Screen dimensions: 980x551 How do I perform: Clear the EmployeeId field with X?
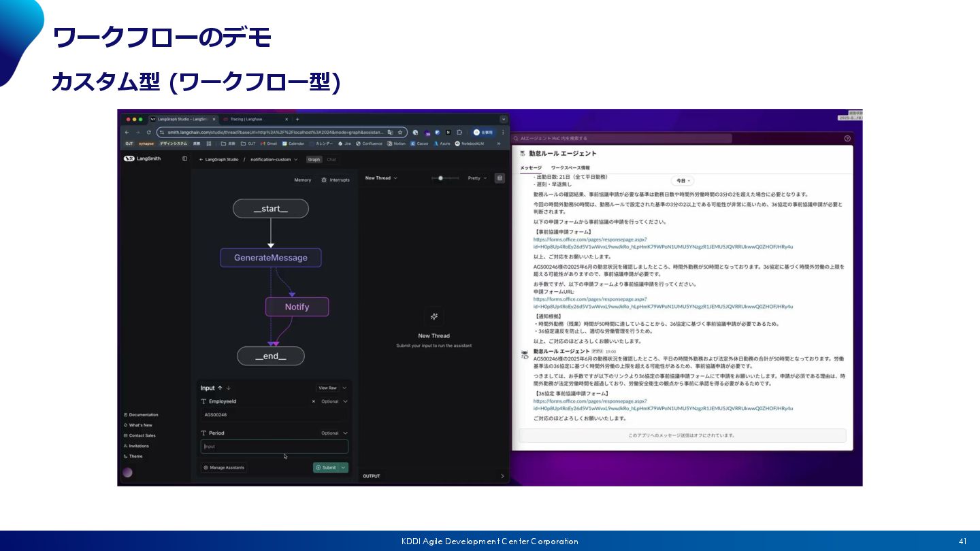click(x=314, y=401)
